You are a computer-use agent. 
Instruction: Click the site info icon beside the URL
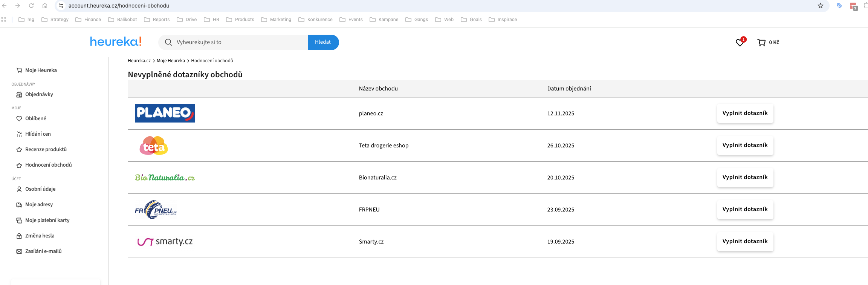click(x=61, y=6)
